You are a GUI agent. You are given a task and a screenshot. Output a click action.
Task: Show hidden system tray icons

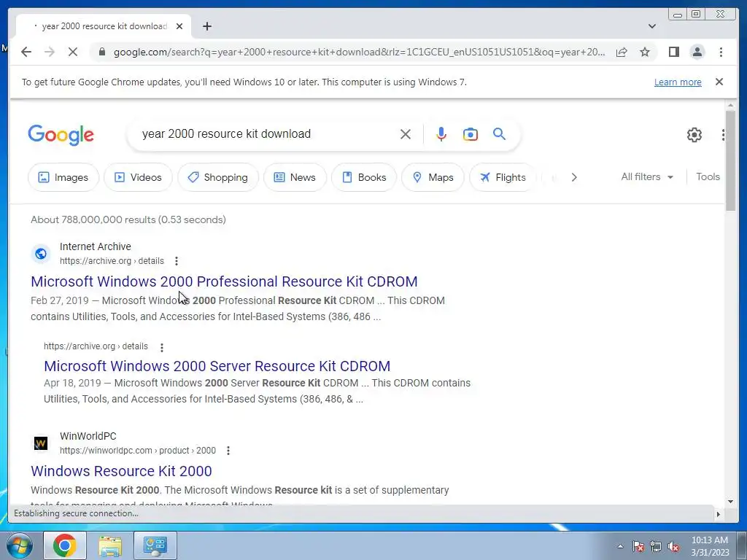(620, 546)
